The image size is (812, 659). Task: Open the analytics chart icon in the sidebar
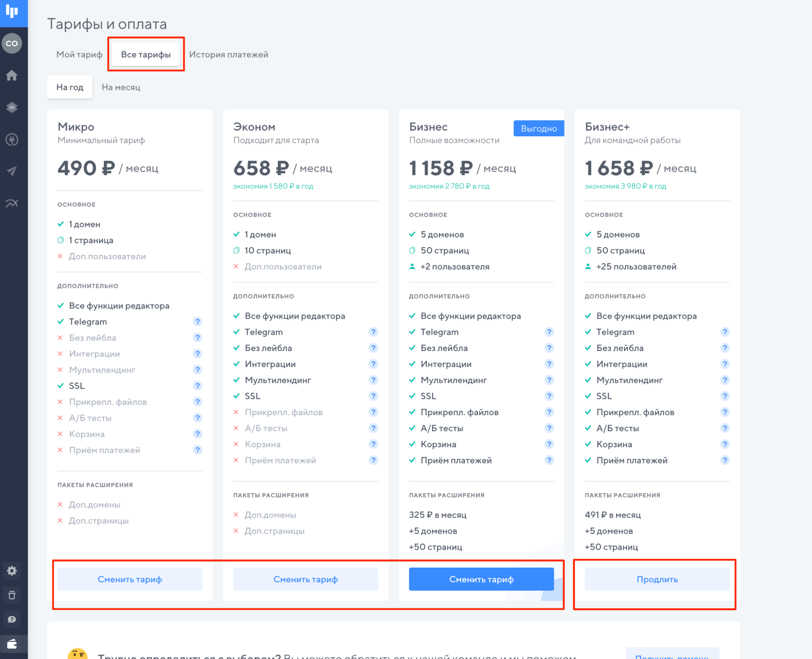[12, 203]
